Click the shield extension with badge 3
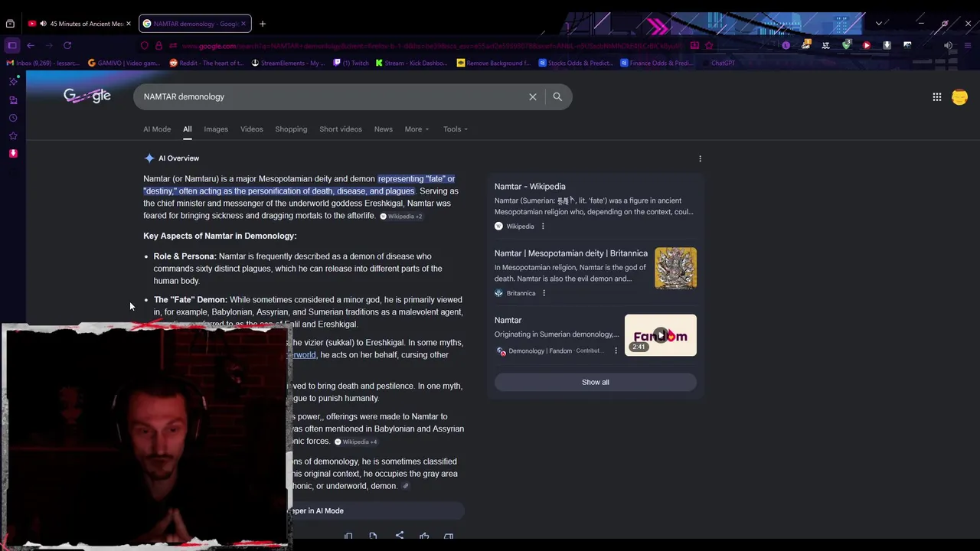 pyautogui.click(x=846, y=46)
